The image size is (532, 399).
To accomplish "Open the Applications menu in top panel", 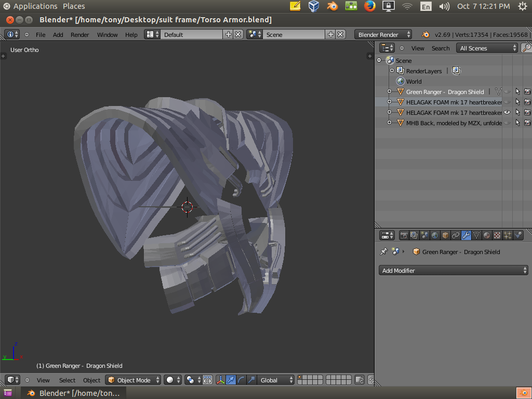I will (x=35, y=6).
